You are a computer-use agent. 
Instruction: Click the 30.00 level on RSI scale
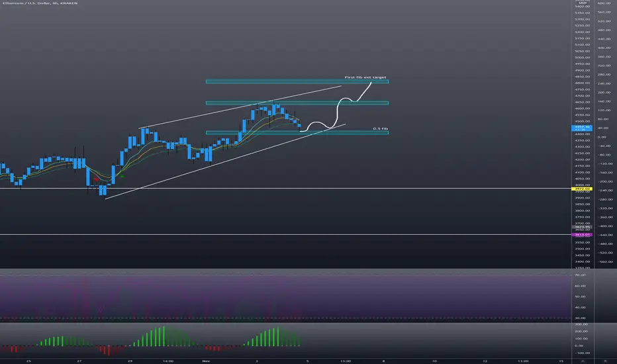coord(580,318)
